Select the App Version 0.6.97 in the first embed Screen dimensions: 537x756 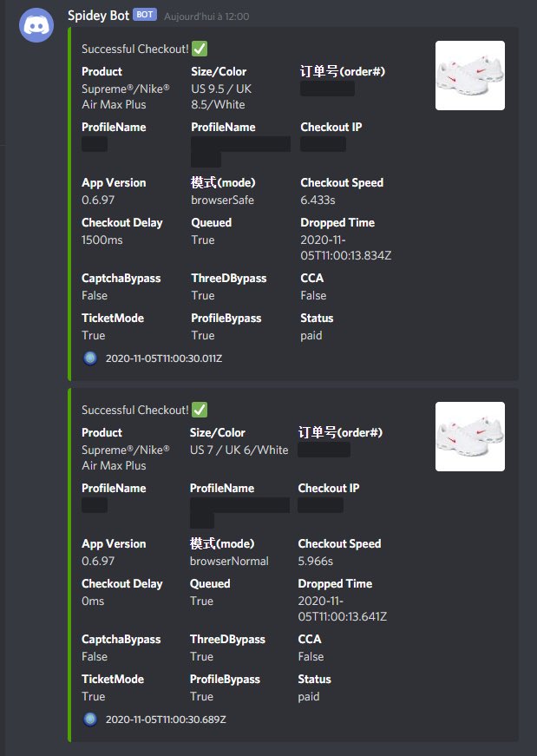tap(98, 200)
